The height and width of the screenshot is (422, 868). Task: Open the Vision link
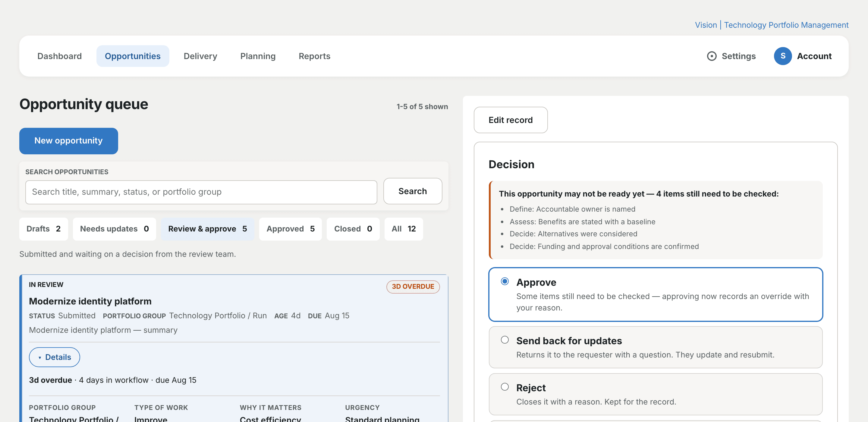point(706,25)
